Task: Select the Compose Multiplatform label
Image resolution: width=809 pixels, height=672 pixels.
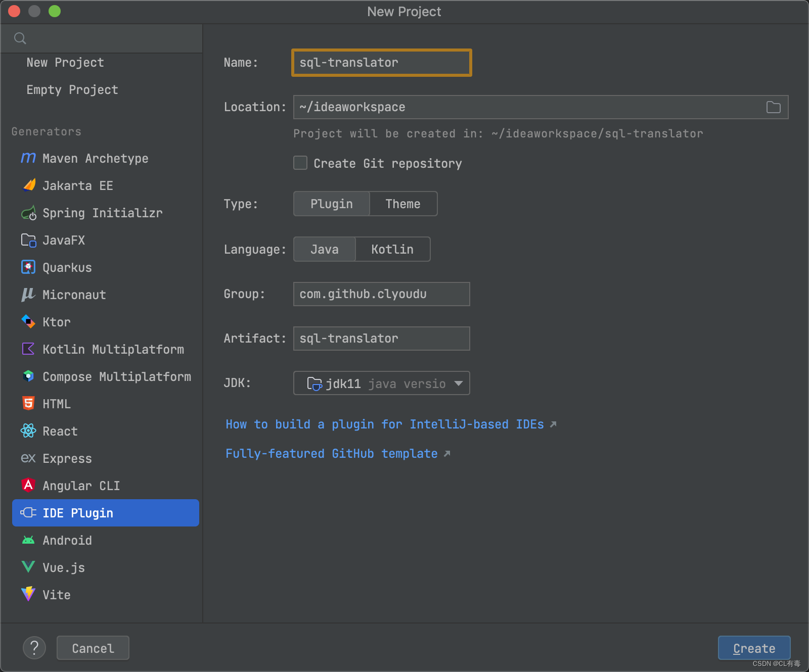Action: (117, 377)
